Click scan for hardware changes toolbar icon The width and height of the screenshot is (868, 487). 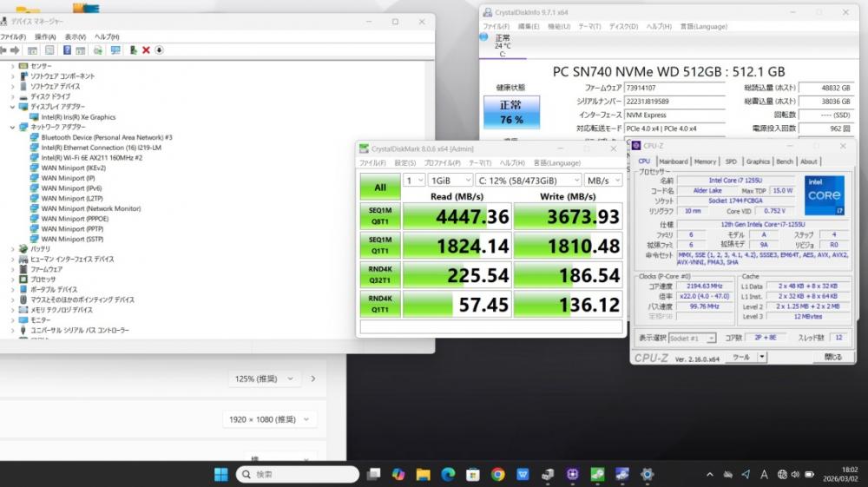[x=115, y=50]
